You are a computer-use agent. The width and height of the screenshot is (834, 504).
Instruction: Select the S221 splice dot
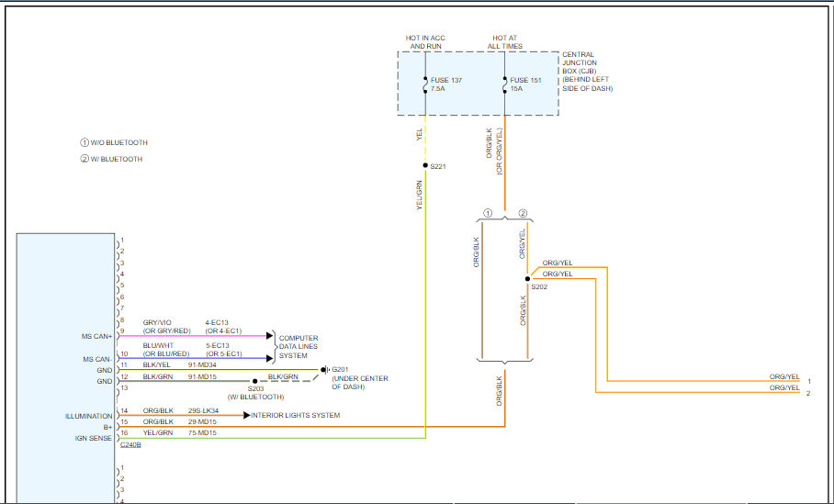tap(424, 165)
